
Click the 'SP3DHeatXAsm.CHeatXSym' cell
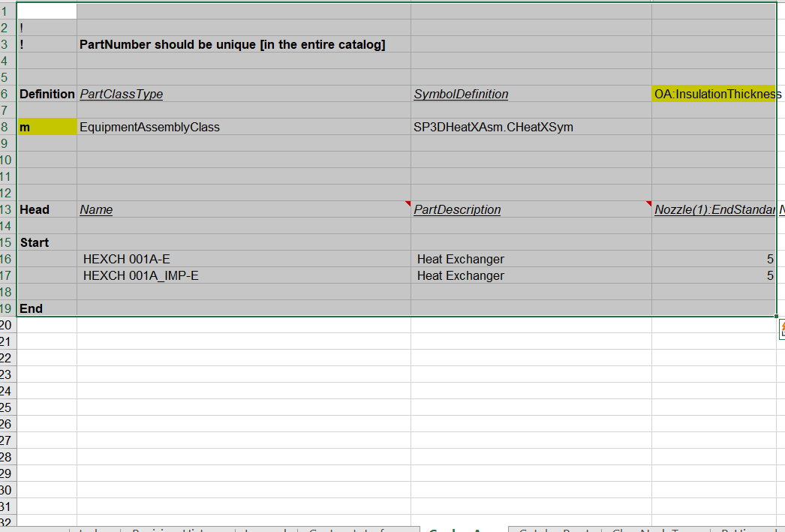click(531, 127)
